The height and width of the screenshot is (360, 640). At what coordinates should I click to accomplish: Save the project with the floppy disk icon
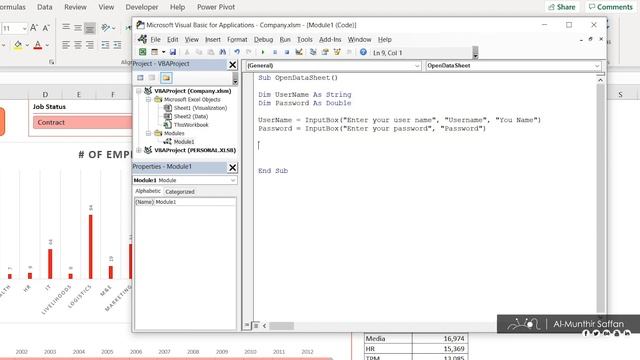pyautogui.click(x=173, y=52)
